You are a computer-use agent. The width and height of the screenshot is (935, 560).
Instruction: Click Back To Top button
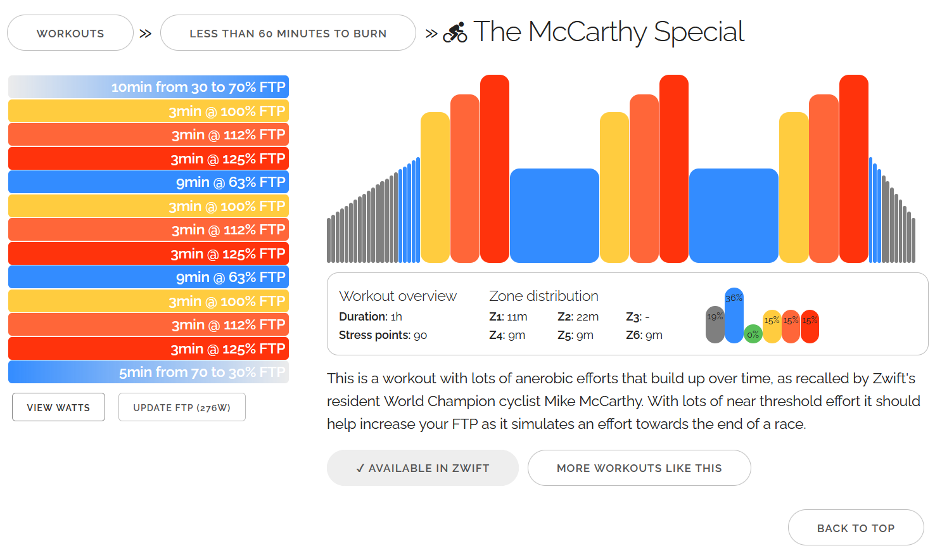(855, 528)
